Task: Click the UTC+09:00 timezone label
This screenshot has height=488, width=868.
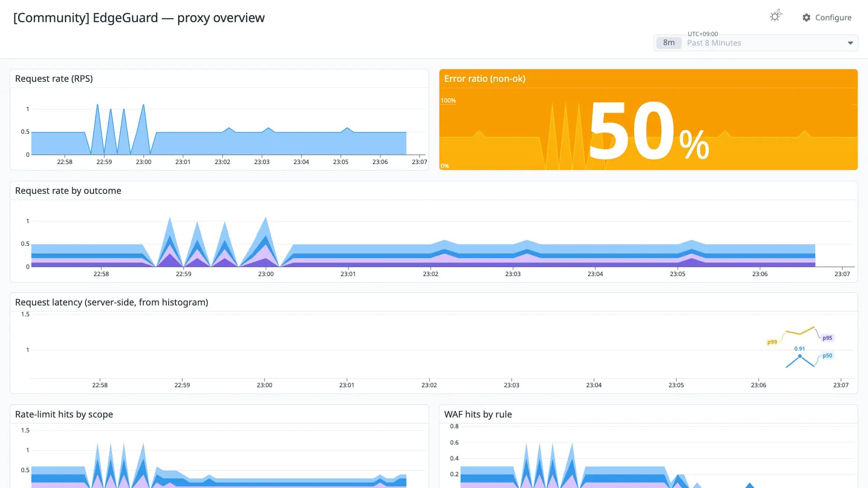Action: tap(703, 34)
